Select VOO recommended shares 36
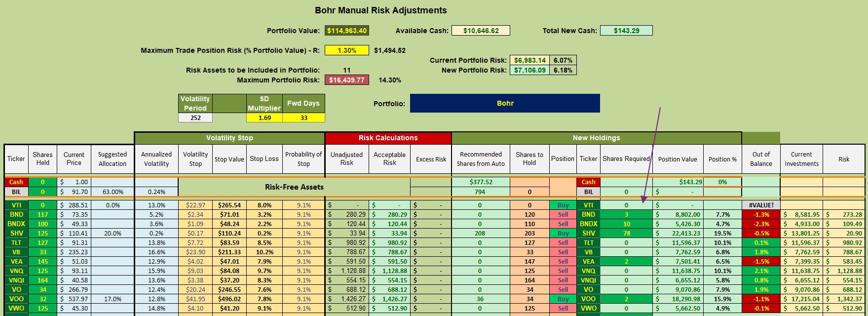Image resolution: width=868 pixels, height=316 pixels. 481,299
